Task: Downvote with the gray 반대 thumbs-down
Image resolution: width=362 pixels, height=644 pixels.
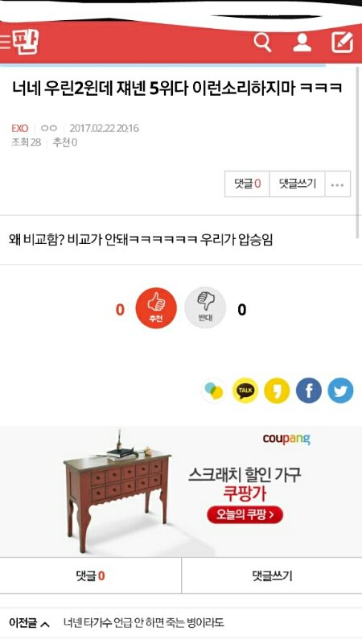Action: click(x=205, y=308)
